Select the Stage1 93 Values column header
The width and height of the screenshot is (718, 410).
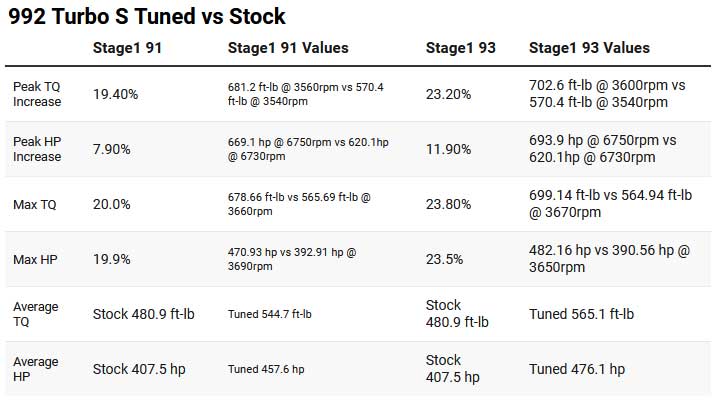[x=589, y=48]
